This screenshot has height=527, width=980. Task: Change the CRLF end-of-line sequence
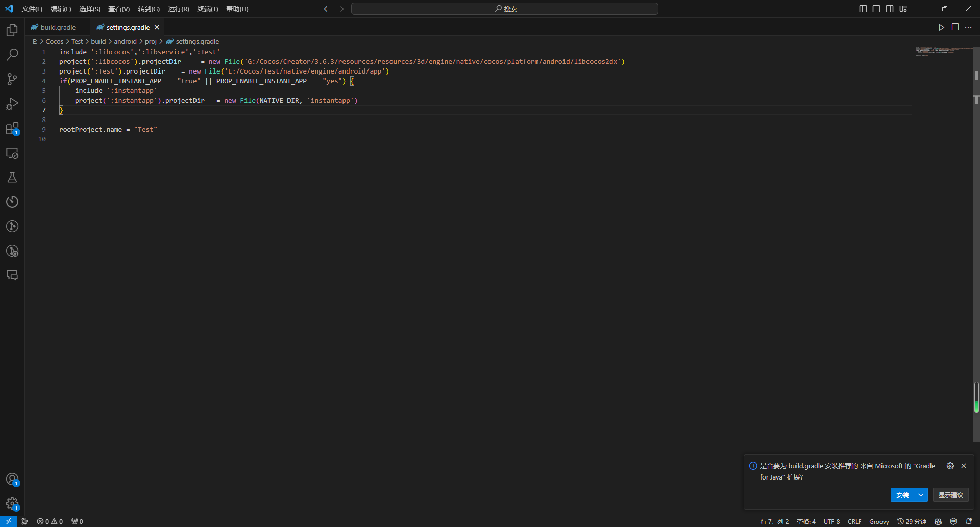click(x=854, y=521)
